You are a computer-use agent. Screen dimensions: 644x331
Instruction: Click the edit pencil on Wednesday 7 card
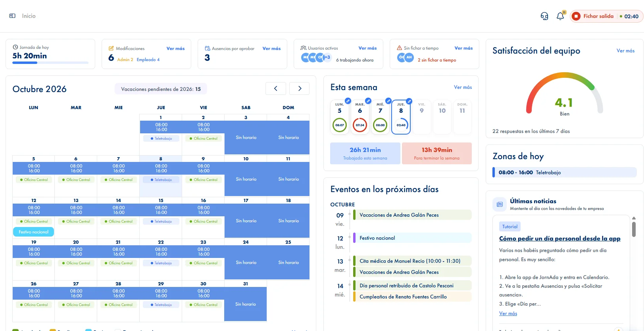pyautogui.click(x=389, y=101)
